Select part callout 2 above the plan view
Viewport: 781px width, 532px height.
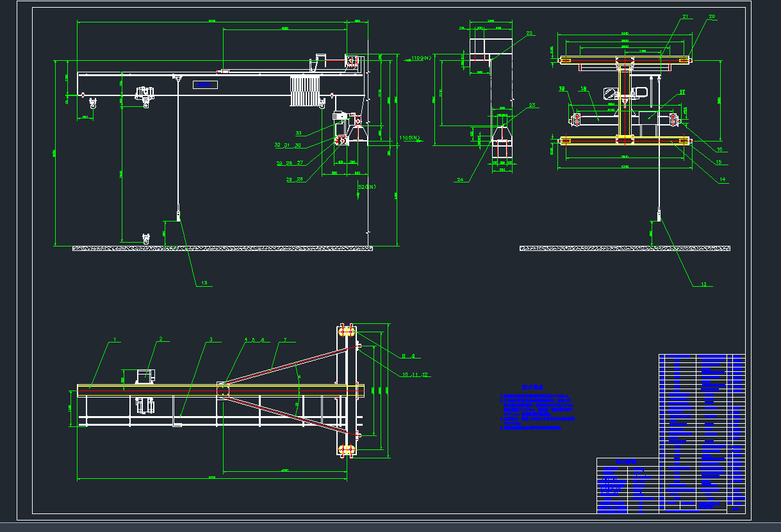pos(161,339)
